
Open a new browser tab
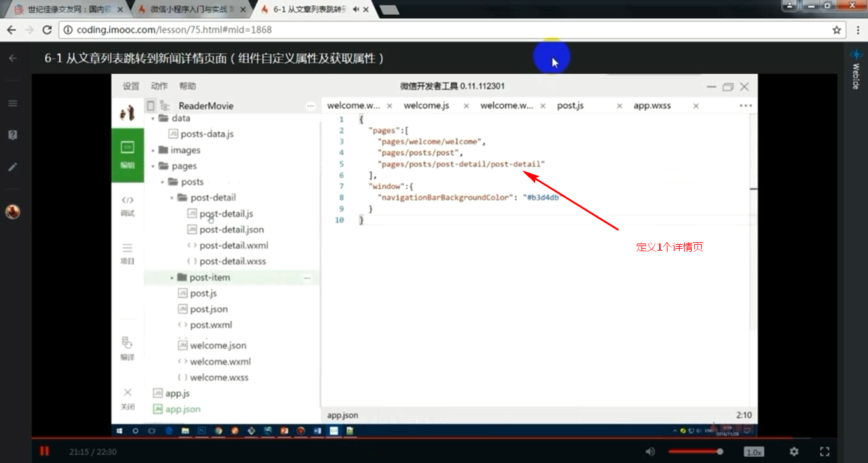click(x=389, y=10)
